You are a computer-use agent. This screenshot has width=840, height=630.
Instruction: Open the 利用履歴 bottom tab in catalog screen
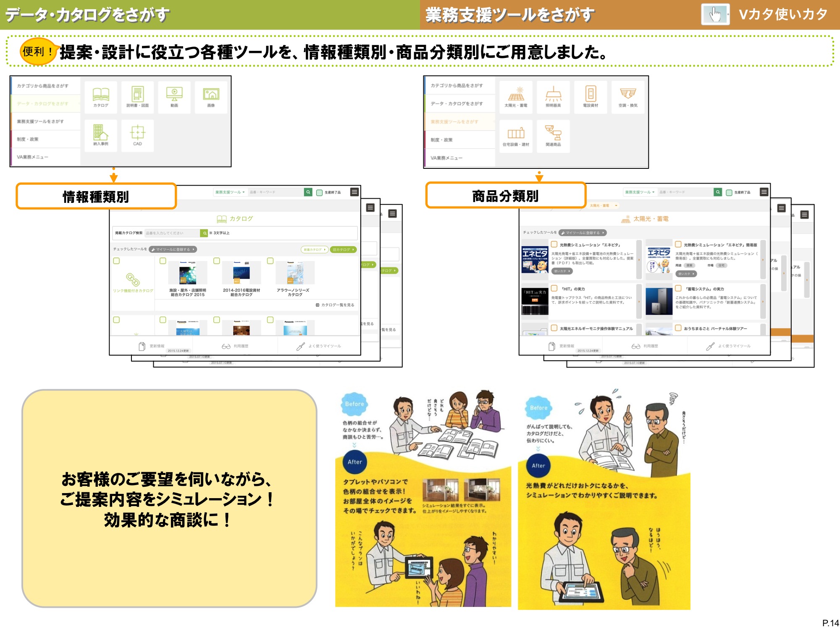click(x=235, y=346)
